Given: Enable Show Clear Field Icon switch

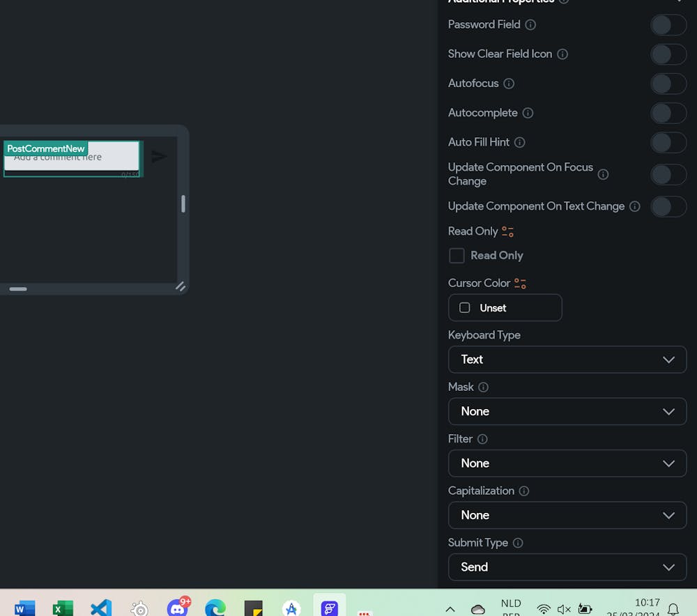Looking at the screenshot, I should click(x=668, y=54).
